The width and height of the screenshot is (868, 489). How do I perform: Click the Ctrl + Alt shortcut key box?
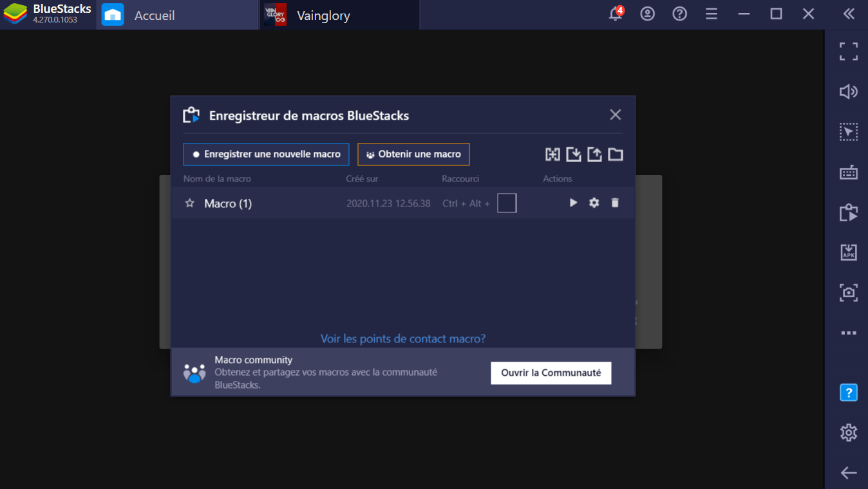click(x=507, y=203)
